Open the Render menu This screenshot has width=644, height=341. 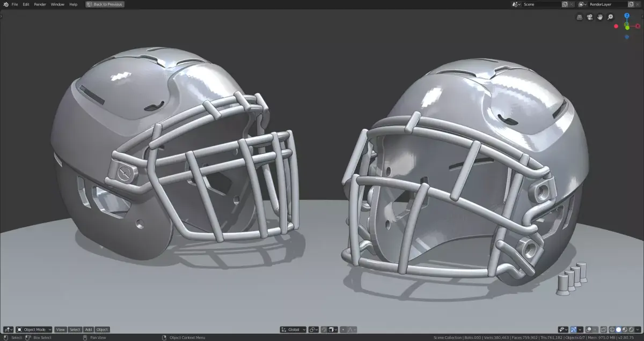click(40, 4)
